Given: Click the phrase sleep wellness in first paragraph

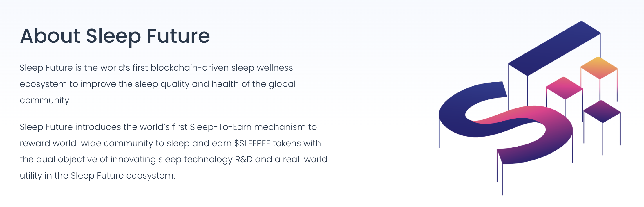Looking at the screenshot, I should 262,68.
